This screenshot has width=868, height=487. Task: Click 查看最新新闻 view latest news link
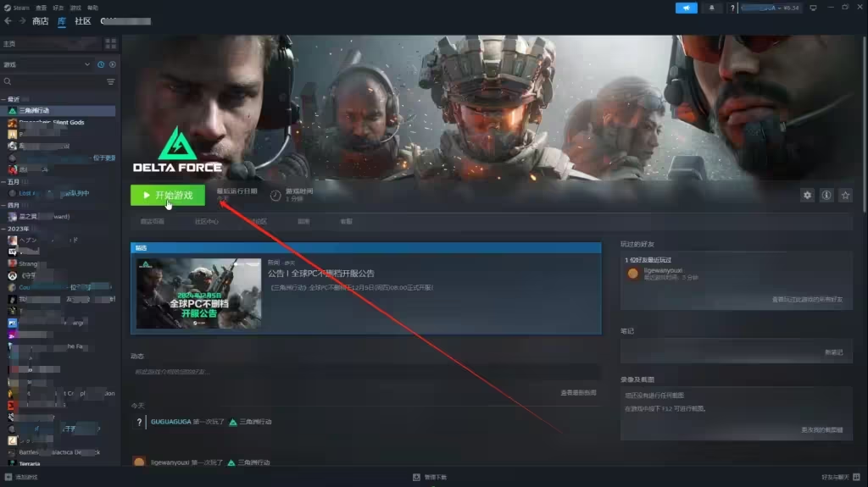click(x=578, y=392)
